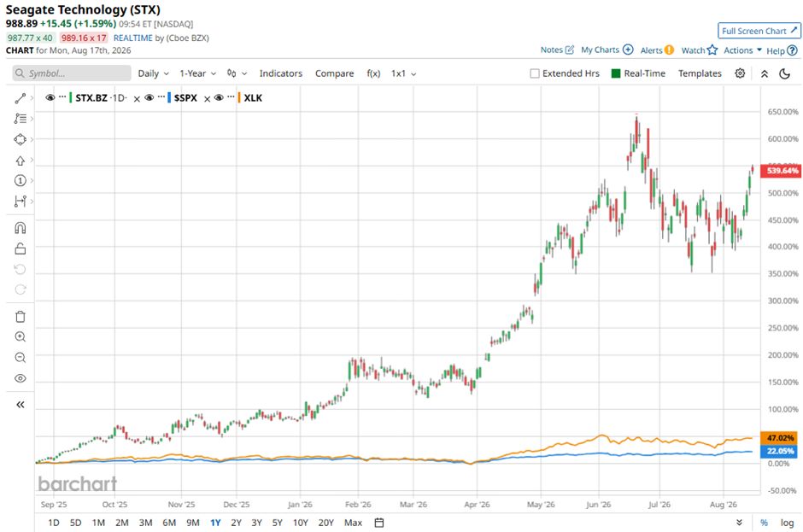The image size is (803, 532).
Task: Select the 5D range tab
Action: (75, 523)
